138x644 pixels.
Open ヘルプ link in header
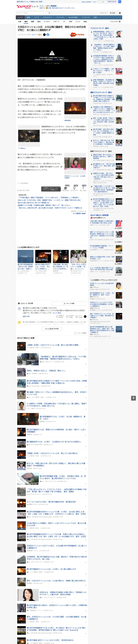[x=94, y=2]
